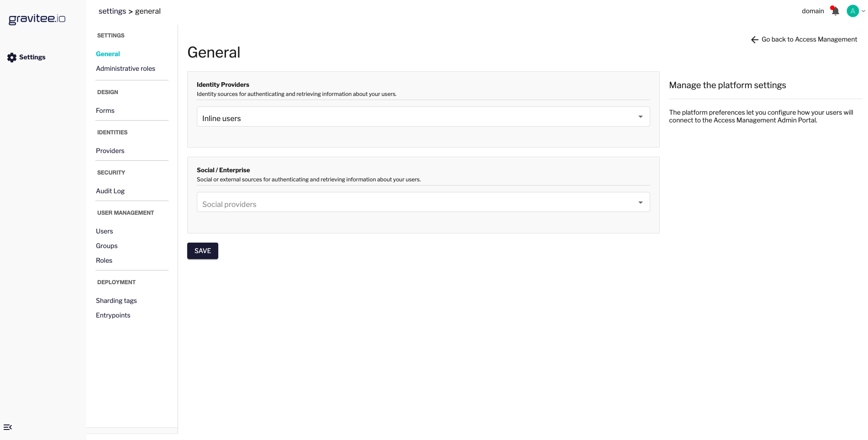Viewport: 868px width, 440px height.
Task: Click the Settings gear icon
Action: tap(12, 57)
